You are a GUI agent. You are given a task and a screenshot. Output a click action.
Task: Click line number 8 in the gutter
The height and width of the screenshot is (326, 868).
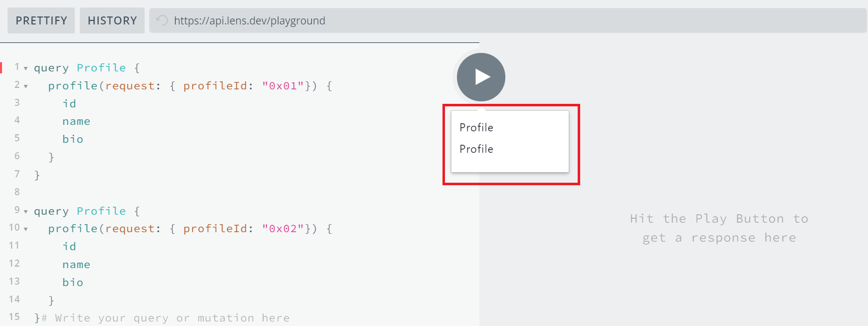[17, 192]
